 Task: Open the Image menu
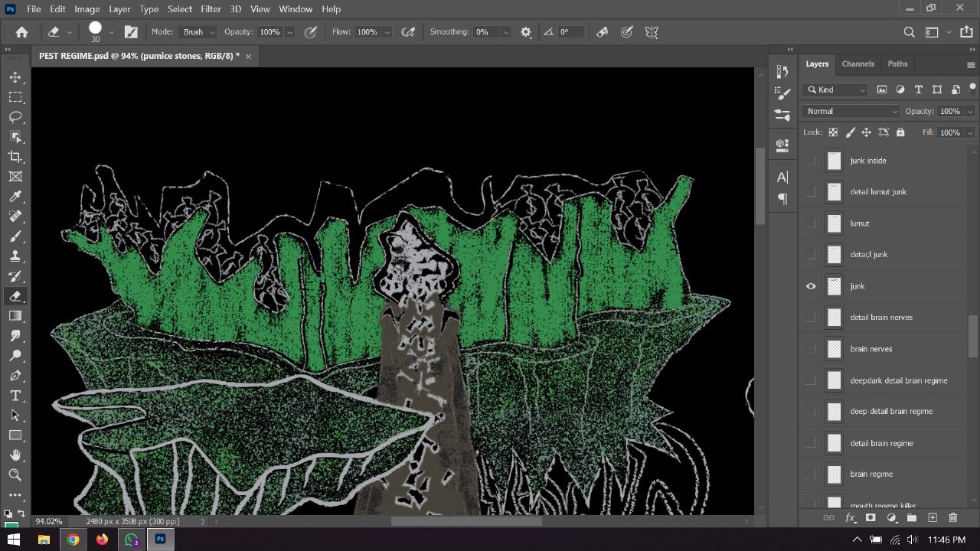click(87, 9)
